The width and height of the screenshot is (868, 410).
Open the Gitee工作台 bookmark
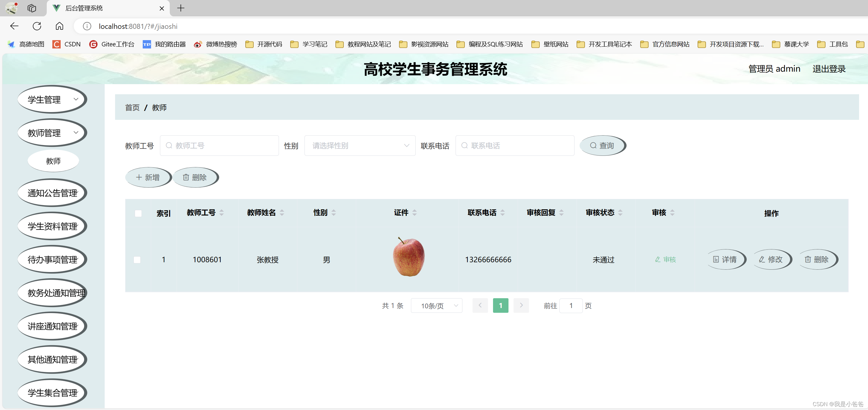point(112,44)
